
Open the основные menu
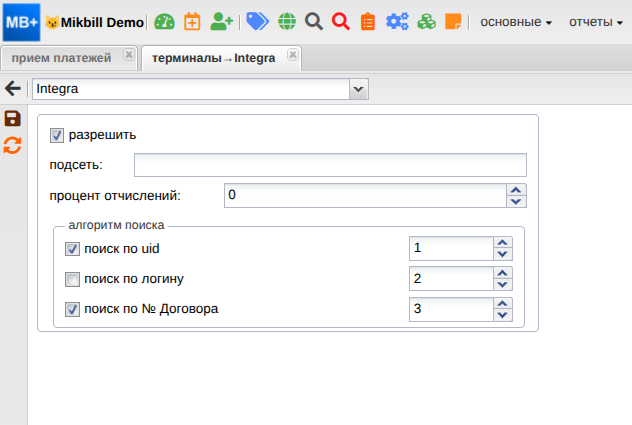(x=516, y=22)
